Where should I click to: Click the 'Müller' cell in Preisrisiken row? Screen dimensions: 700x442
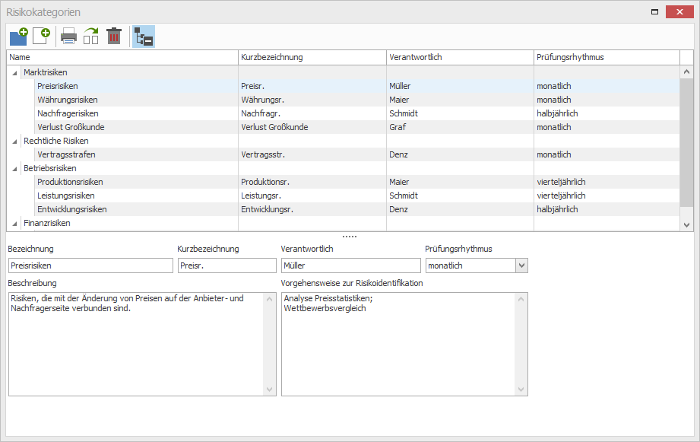[x=460, y=86]
